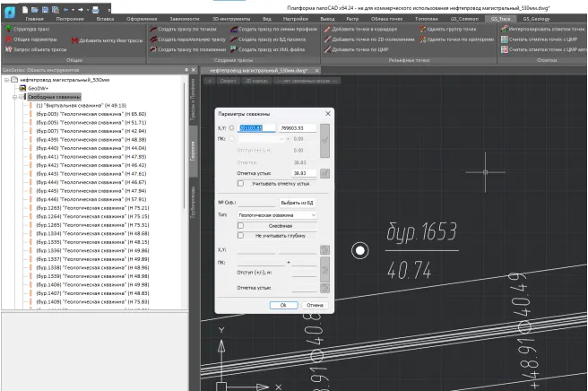Click 'Удалить группу точек' icon
The height and width of the screenshot is (391, 588).
(421, 29)
